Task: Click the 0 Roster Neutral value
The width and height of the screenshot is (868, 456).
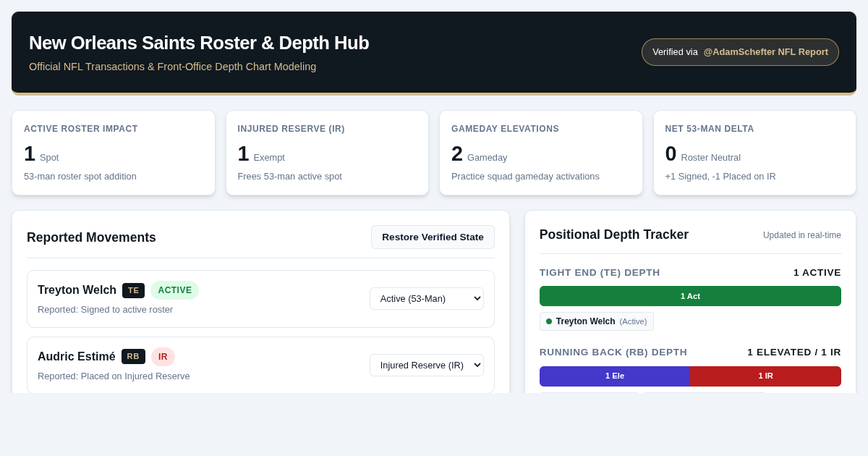Action: point(703,154)
